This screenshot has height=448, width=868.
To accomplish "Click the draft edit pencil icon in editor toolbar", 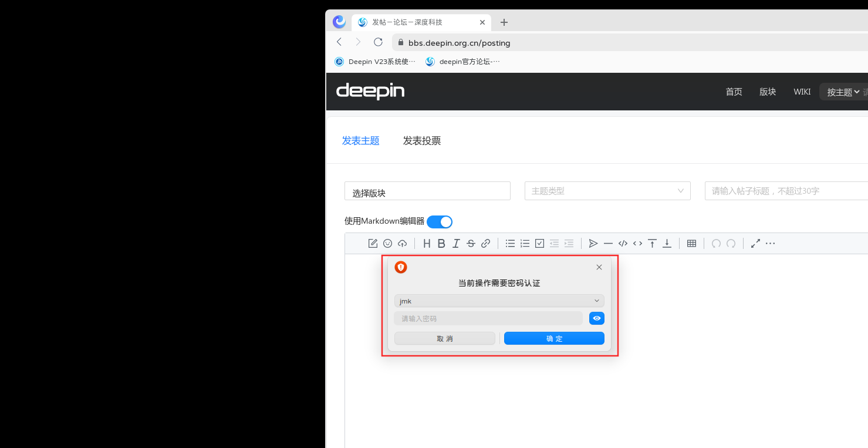I will pyautogui.click(x=373, y=243).
